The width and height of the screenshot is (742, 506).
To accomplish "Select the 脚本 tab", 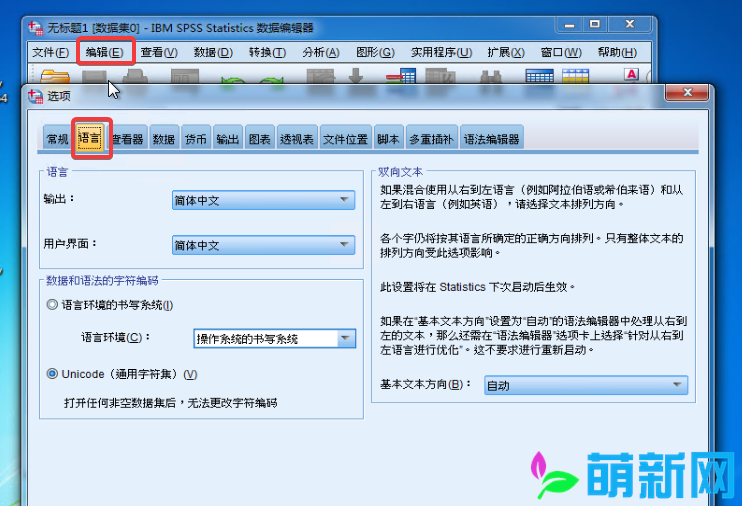I will 389,139.
